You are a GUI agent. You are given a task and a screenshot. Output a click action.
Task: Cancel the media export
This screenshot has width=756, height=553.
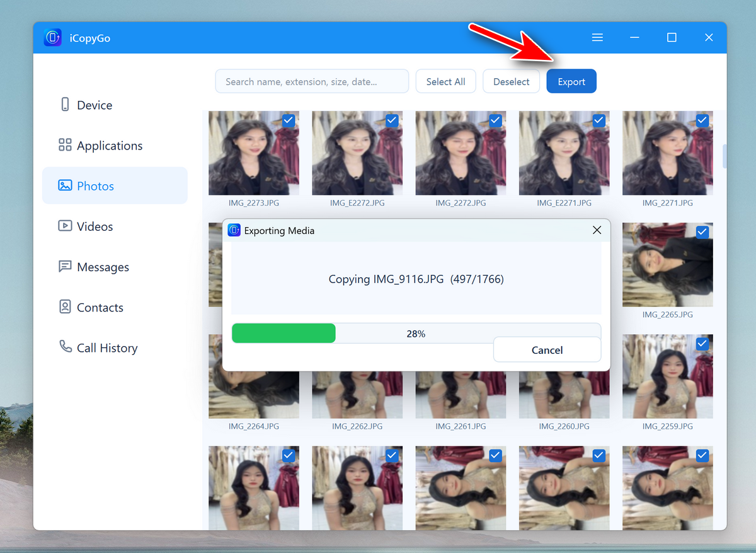tap(547, 350)
